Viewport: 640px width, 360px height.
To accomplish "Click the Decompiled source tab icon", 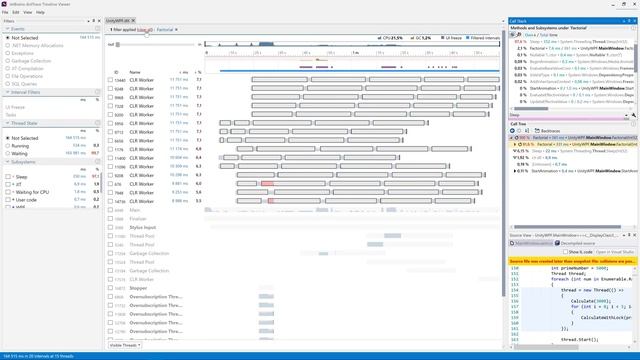I will coord(557,243).
